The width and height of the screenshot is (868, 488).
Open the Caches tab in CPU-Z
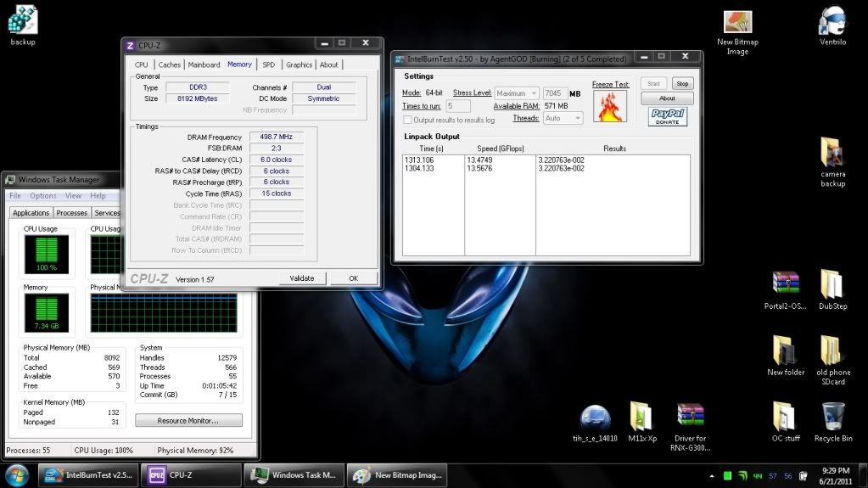pyautogui.click(x=170, y=65)
